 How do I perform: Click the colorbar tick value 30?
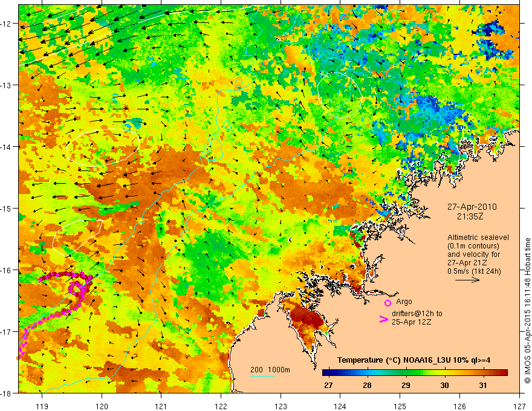pos(444,386)
